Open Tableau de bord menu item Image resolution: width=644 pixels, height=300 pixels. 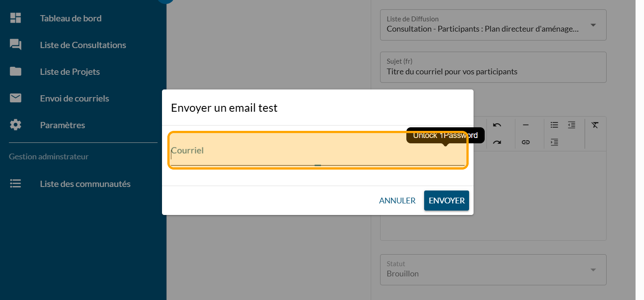(x=71, y=18)
